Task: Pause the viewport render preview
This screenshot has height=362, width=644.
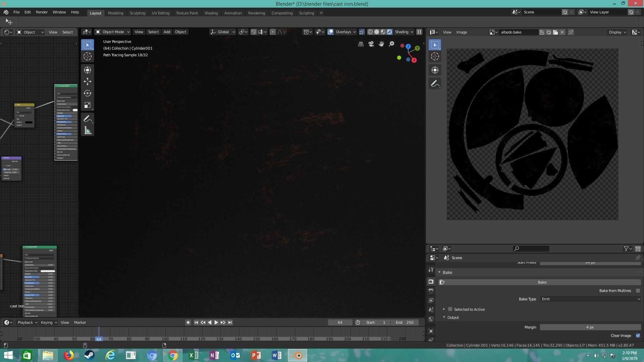Action: (x=419, y=32)
